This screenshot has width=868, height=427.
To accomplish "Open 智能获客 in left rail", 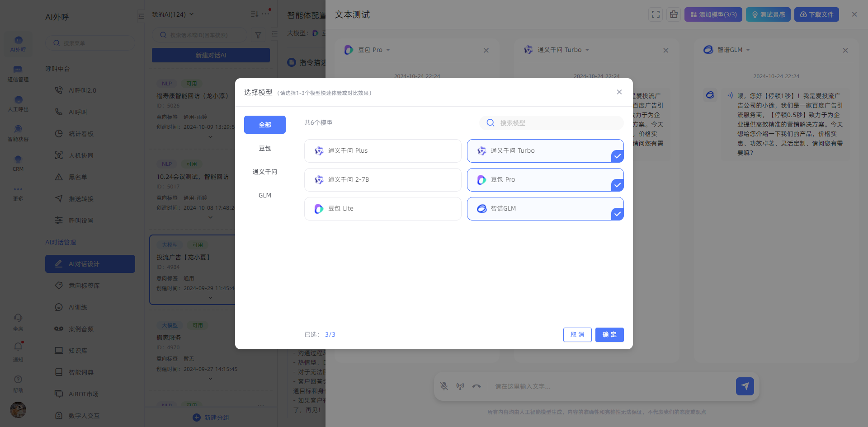I will click(18, 134).
